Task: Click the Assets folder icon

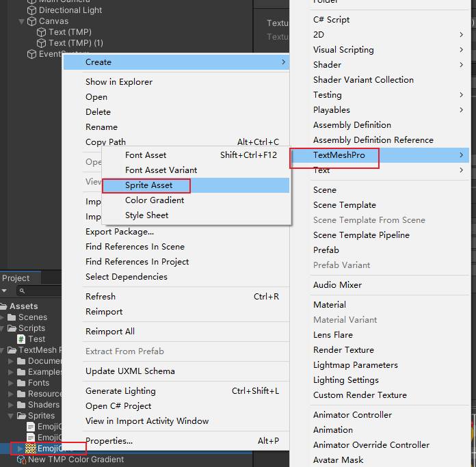Action: pos(3,306)
